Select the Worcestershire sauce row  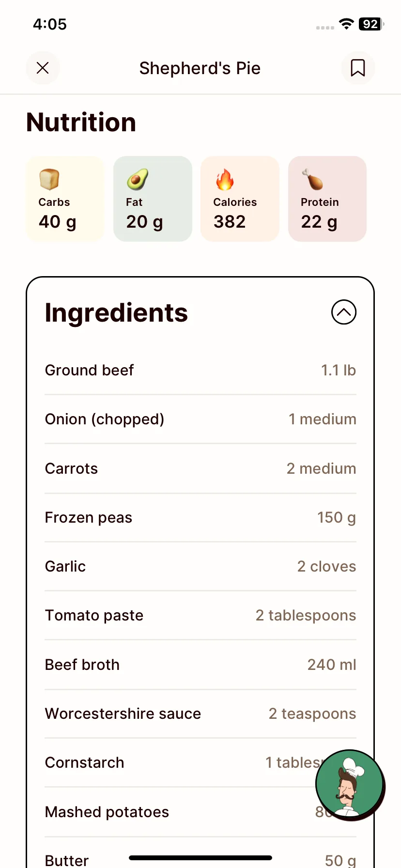pos(200,713)
